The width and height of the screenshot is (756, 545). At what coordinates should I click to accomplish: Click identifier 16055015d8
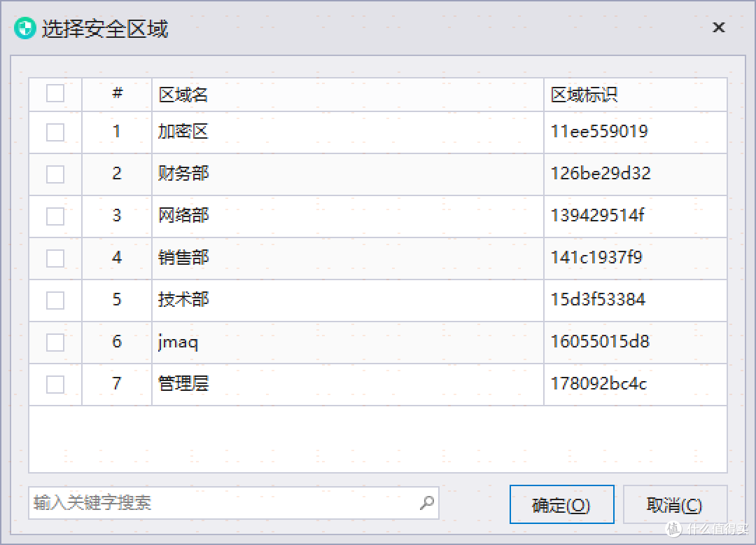(x=601, y=341)
